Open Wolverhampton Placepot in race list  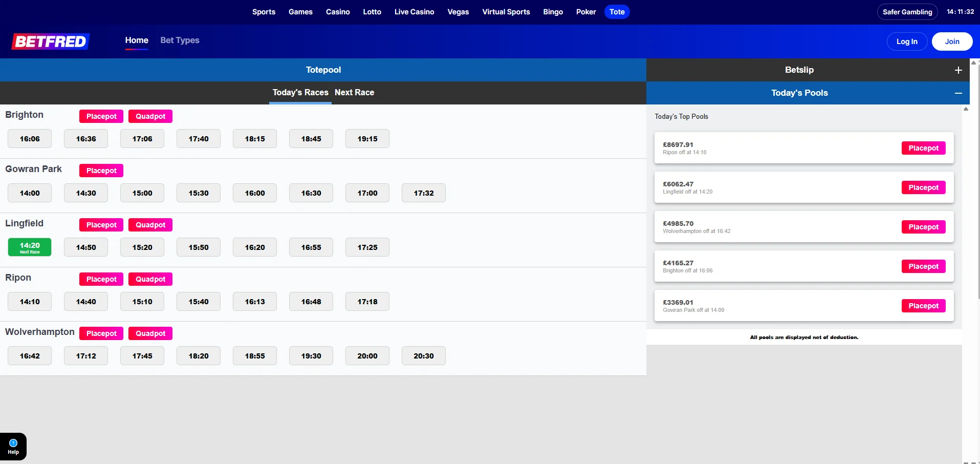pos(101,333)
